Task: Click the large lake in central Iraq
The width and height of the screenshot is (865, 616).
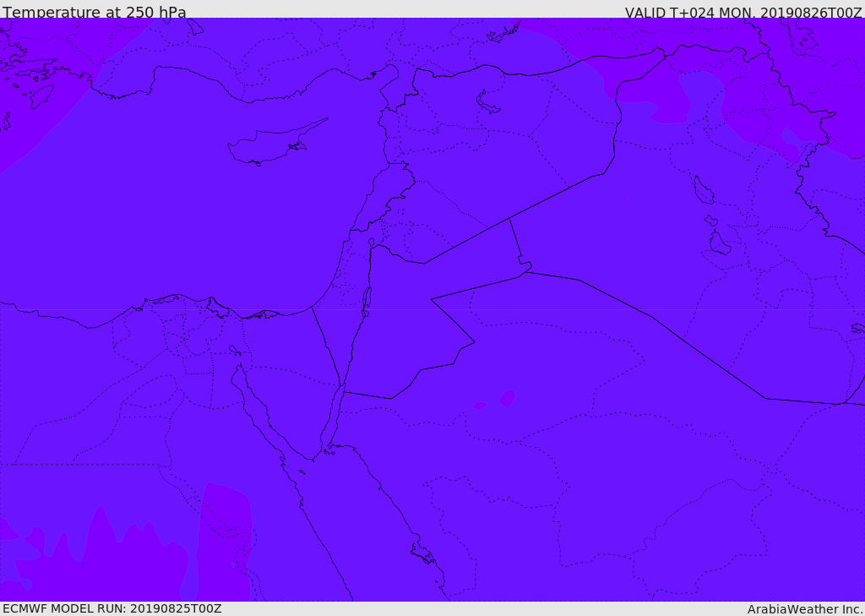Action: [x=703, y=190]
